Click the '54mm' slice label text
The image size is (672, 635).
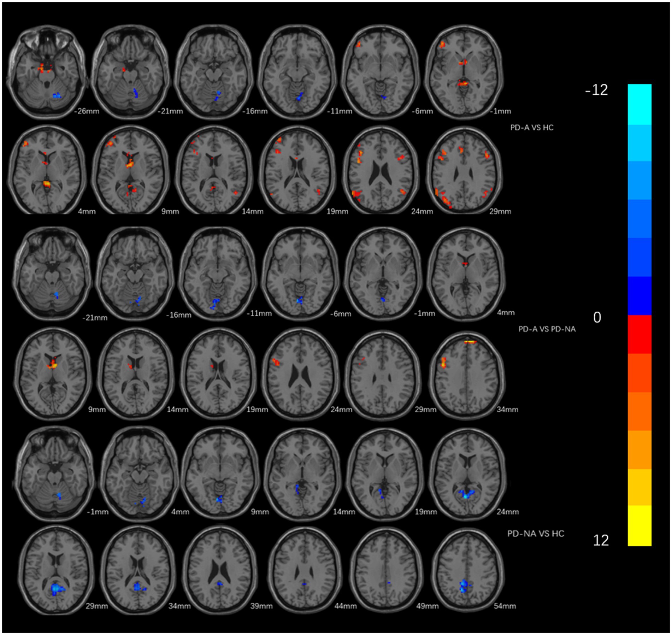point(505,606)
